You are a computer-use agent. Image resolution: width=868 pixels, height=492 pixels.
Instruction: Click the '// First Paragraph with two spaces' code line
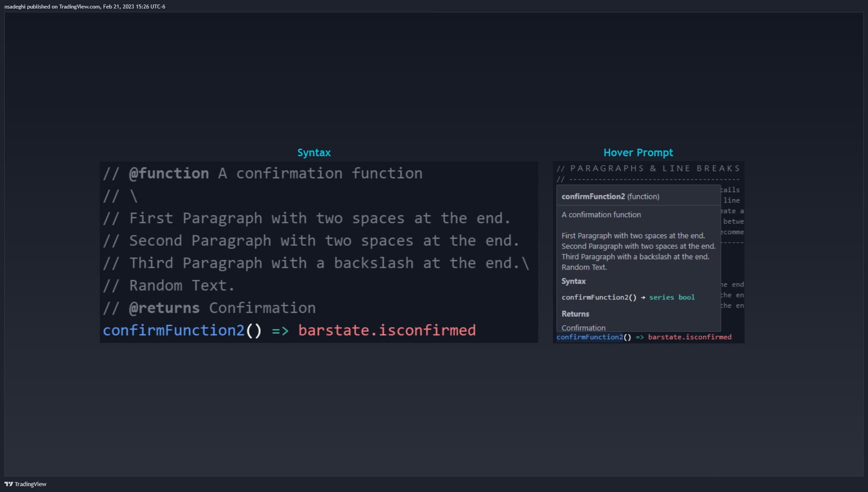click(x=306, y=218)
